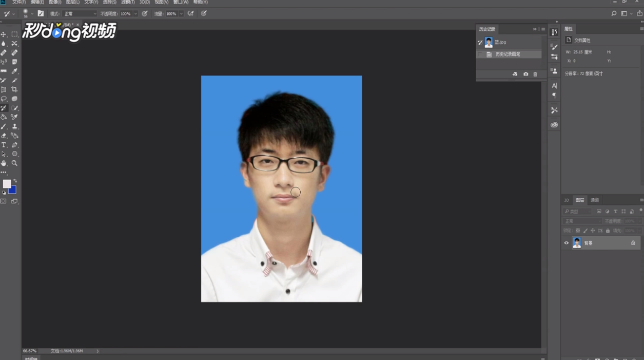Open the Character panel 'A' icon
This screenshot has height=360, width=644.
click(554, 85)
